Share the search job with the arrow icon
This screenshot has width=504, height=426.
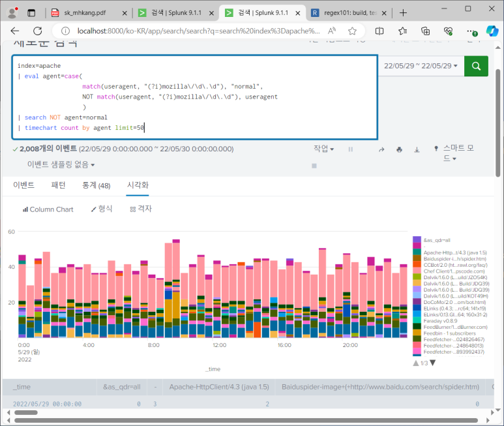[381, 149]
